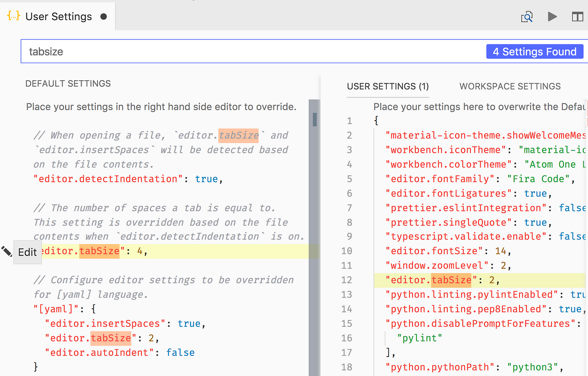Click line number 12 in the gutter
588x376 pixels.
(x=346, y=280)
